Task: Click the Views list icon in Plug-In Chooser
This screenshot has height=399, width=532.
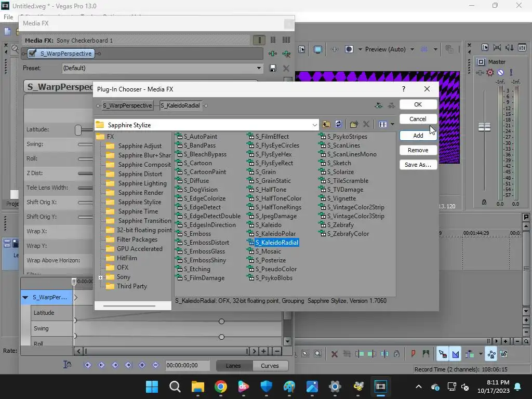Action: click(x=383, y=124)
